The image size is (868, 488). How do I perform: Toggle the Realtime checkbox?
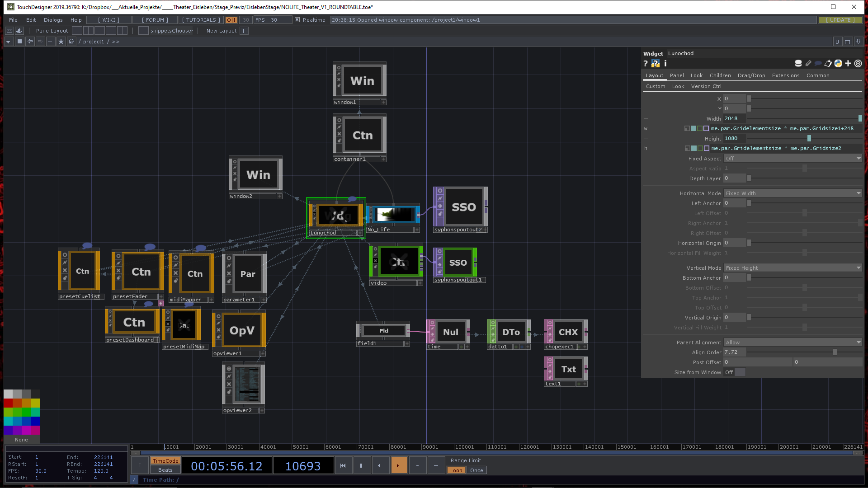click(x=297, y=20)
